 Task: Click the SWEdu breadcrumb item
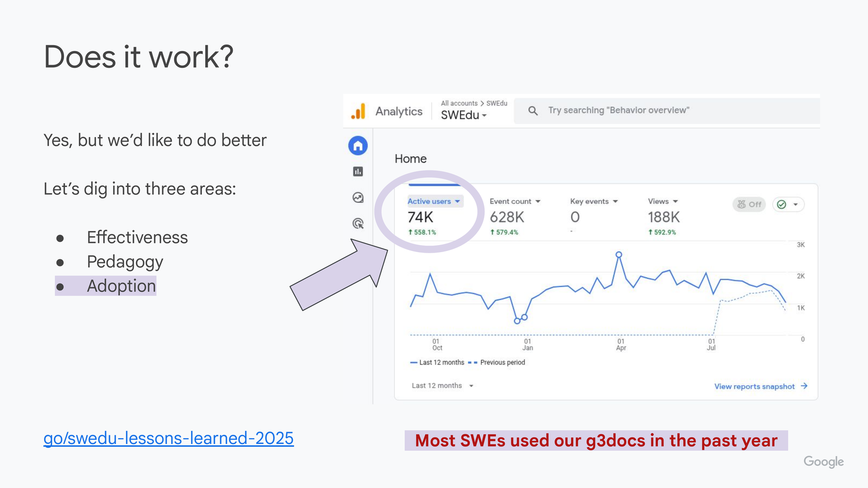497,103
